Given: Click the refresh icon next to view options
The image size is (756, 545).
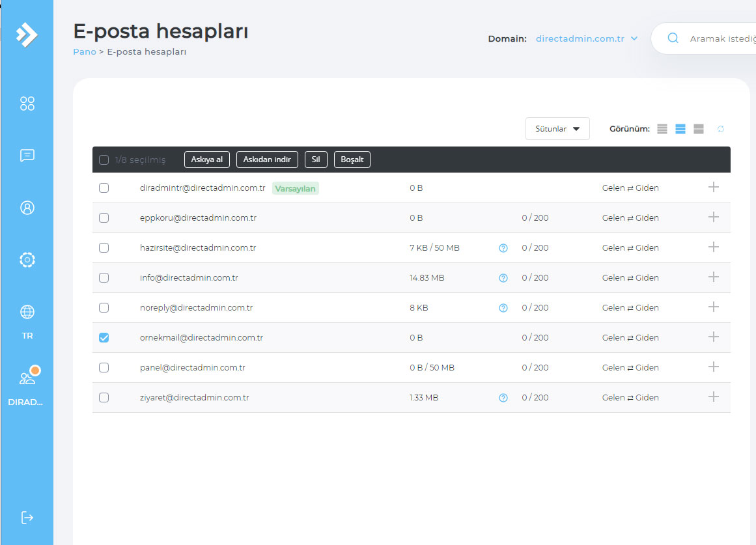Looking at the screenshot, I should tap(721, 129).
